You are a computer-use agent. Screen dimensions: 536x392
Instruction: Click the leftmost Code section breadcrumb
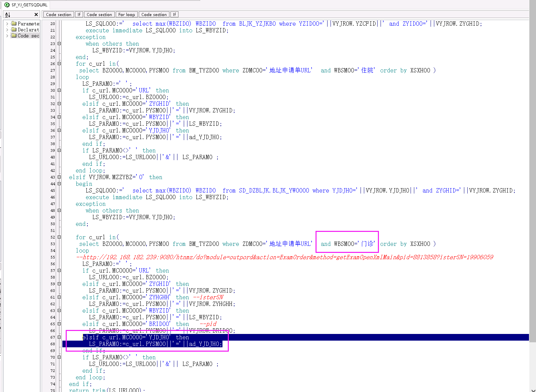(58, 15)
